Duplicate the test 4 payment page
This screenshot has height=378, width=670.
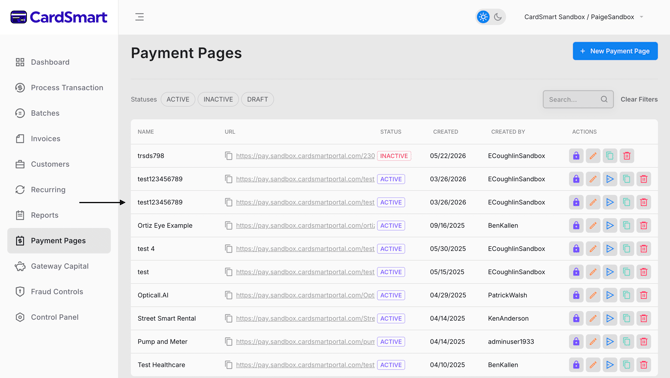[x=627, y=249]
